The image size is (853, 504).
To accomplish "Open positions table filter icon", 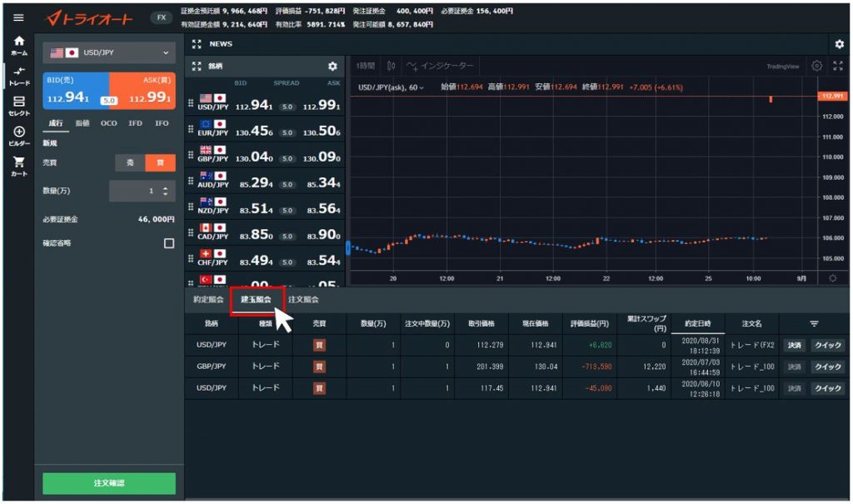I will click(x=814, y=324).
